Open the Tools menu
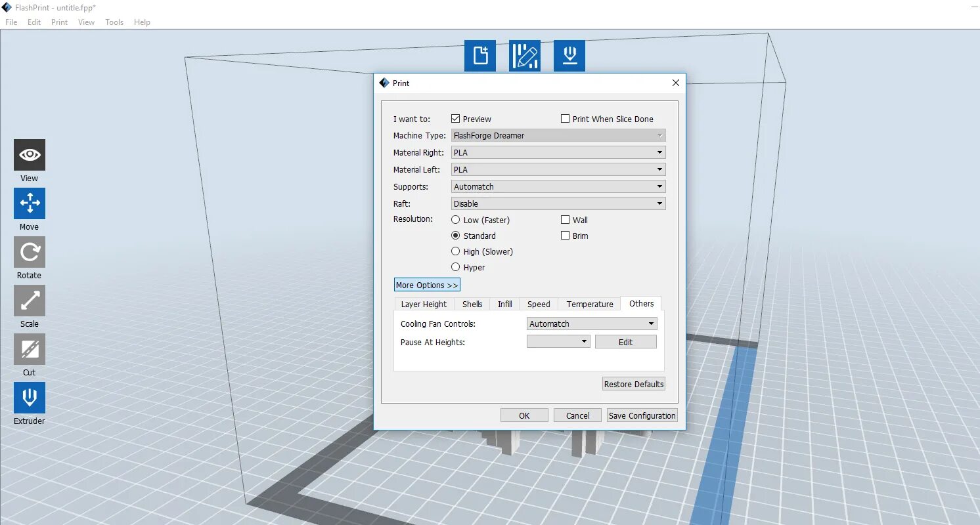Viewport: 980px width, 525px height. point(114,22)
